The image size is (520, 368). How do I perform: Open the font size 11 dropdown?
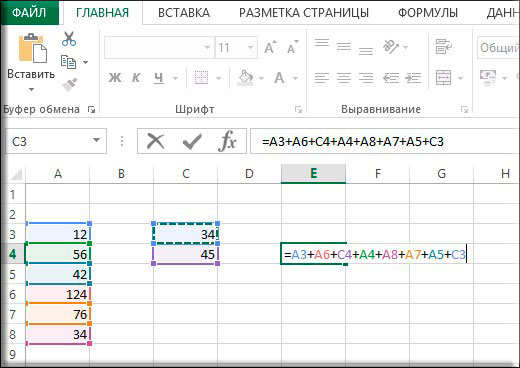click(x=250, y=48)
